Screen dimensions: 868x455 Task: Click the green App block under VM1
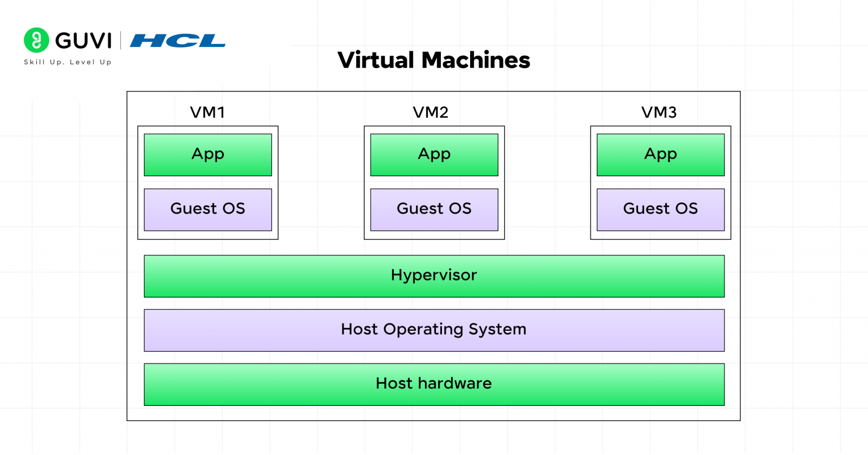click(208, 154)
